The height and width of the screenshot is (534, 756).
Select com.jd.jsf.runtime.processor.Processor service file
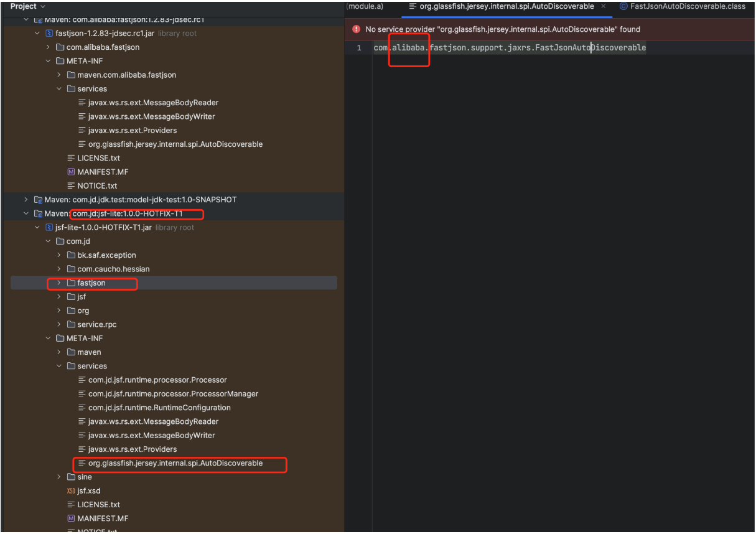pyautogui.click(x=157, y=380)
